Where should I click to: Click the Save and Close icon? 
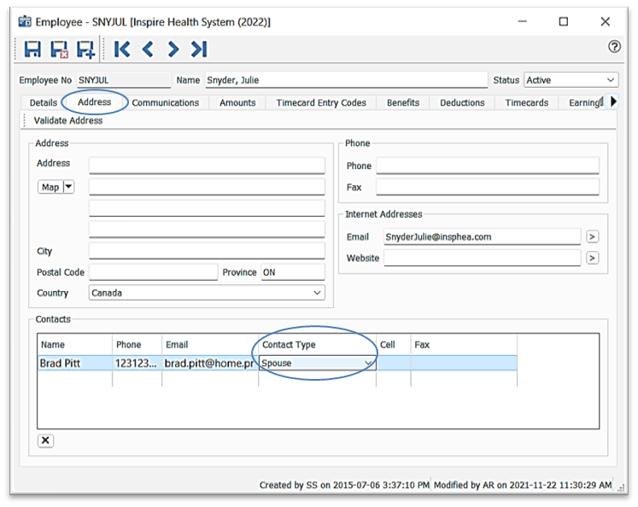click(x=59, y=49)
